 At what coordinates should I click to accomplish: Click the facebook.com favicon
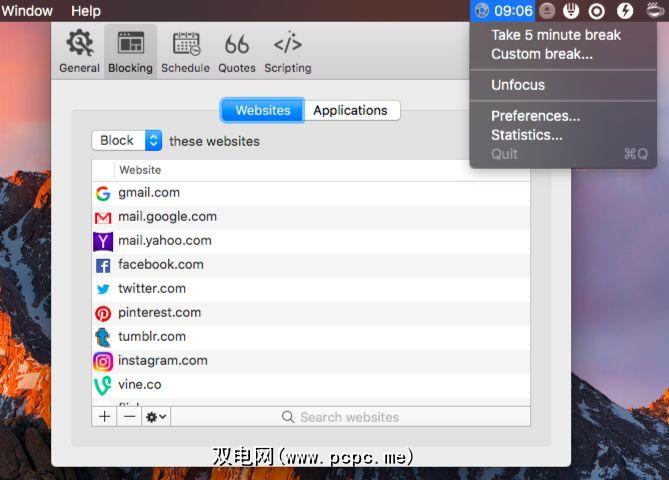[103, 265]
